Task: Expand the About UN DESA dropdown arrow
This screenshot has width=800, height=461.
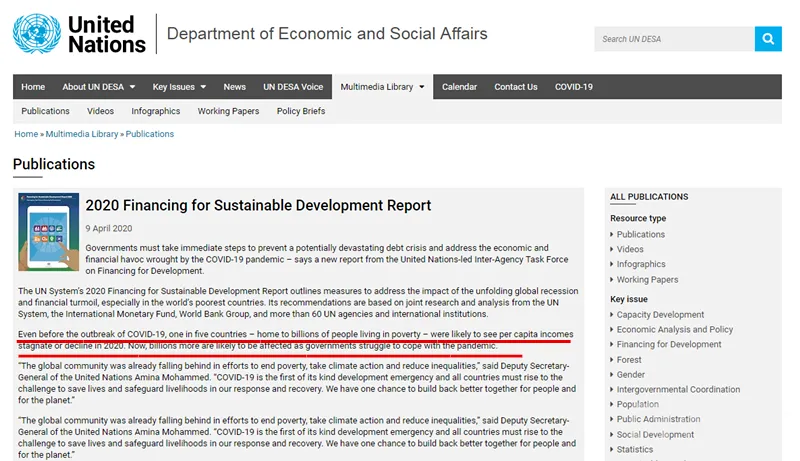Action: 133,87
